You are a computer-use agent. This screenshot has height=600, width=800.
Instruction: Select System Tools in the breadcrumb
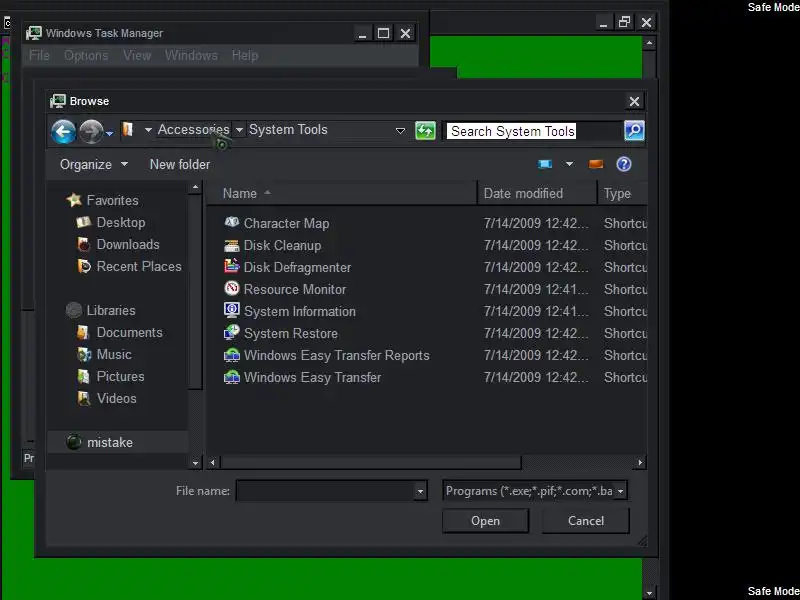click(288, 130)
